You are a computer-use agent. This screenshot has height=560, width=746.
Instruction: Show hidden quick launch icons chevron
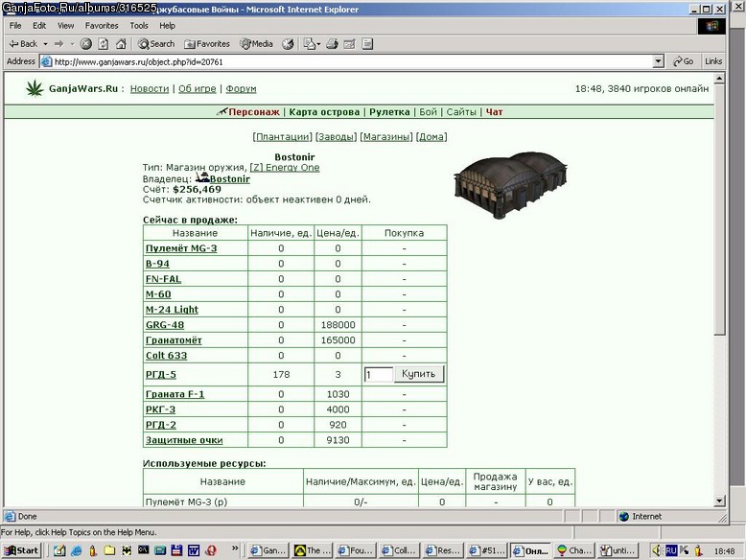click(235, 548)
